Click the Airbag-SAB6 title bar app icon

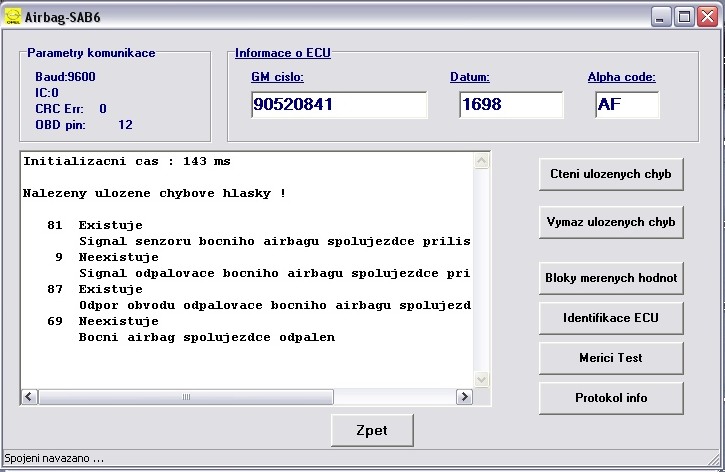tap(12, 16)
